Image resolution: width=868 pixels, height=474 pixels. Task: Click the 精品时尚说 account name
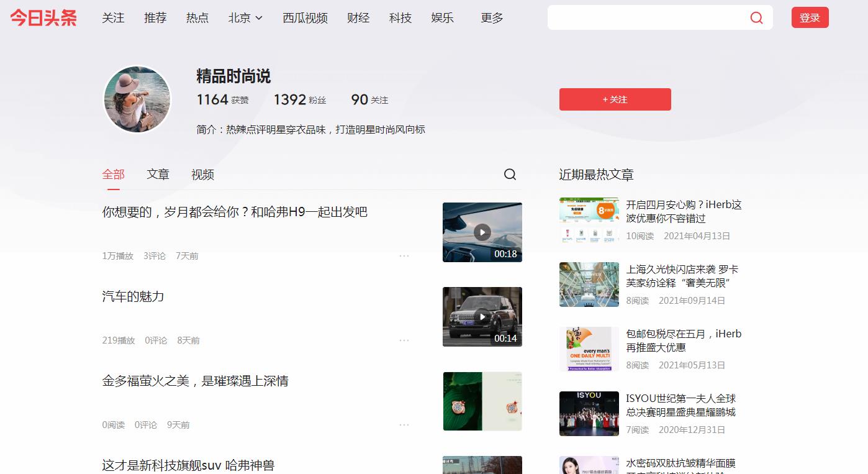coord(233,76)
